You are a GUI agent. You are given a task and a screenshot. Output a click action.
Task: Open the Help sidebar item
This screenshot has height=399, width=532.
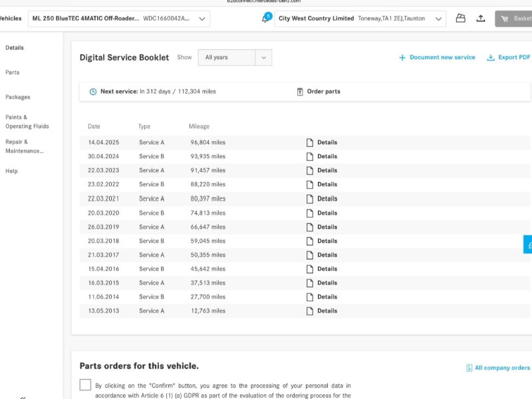coord(11,171)
